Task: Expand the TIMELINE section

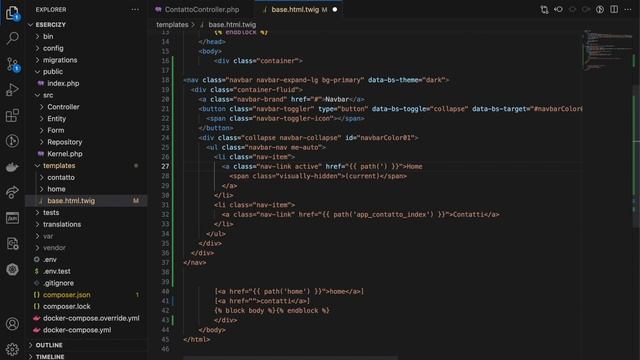Action: coord(50,356)
